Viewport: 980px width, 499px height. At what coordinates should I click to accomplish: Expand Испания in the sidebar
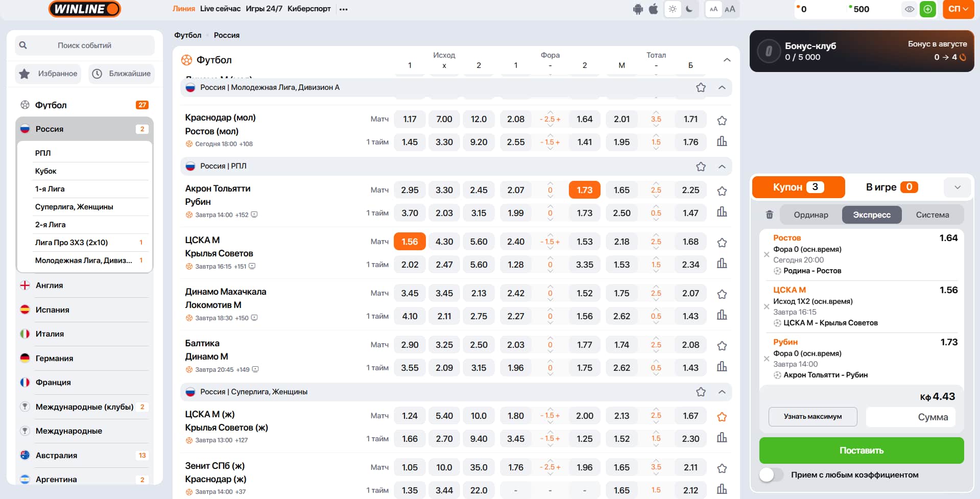84,310
